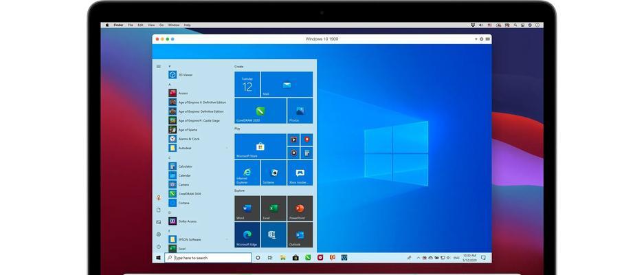Open the Outlook tile
The image size is (644, 275).
coord(300,234)
